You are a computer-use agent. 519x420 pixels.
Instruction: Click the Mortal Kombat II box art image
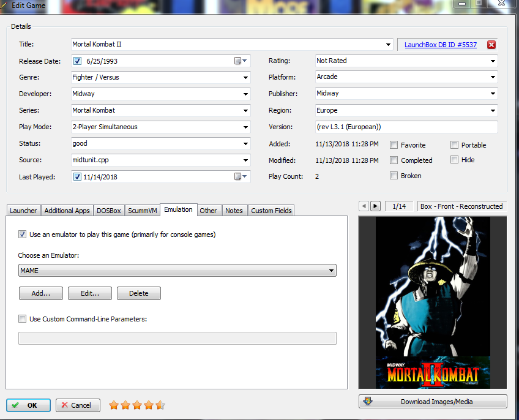pyautogui.click(x=433, y=302)
